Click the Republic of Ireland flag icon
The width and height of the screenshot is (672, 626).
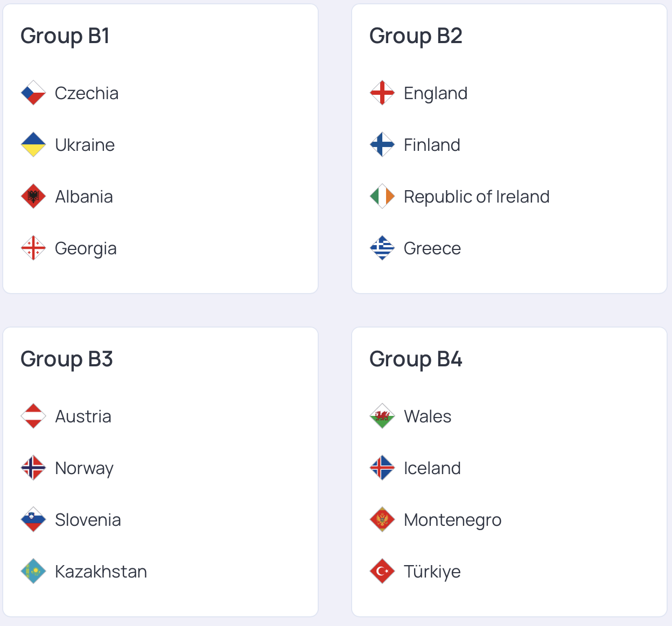pyautogui.click(x=382, y=197)
